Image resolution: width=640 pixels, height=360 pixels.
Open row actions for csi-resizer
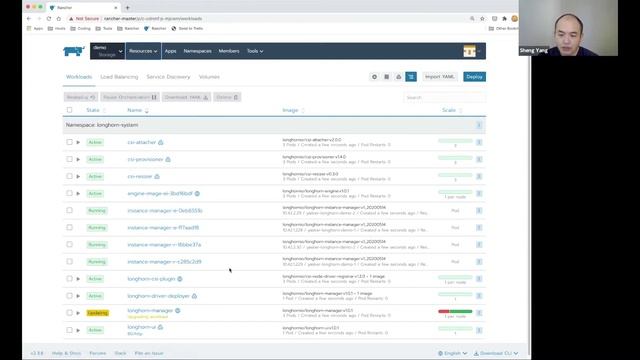(x=479, y=176)
